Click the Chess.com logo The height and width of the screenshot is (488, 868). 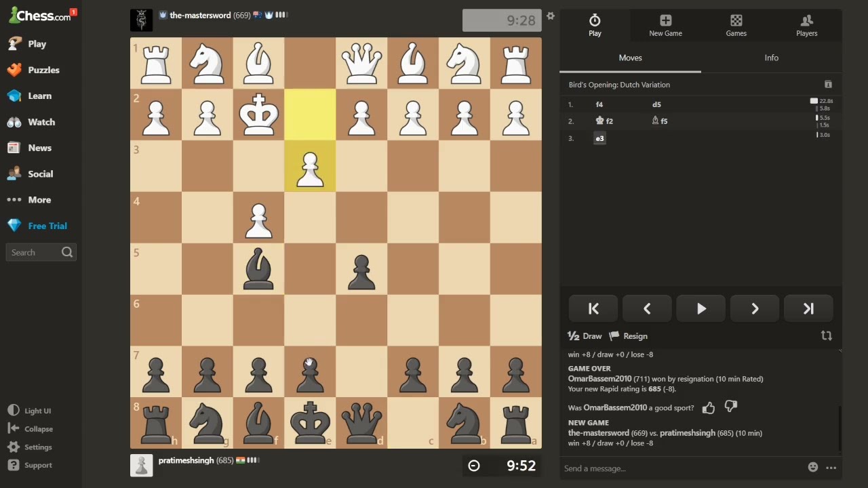click(40, 14)
